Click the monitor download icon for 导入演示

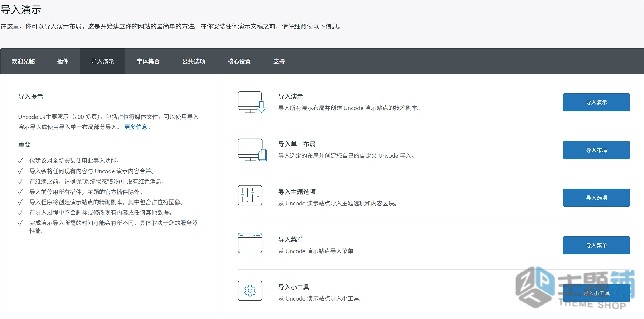(x=252, y=102)
